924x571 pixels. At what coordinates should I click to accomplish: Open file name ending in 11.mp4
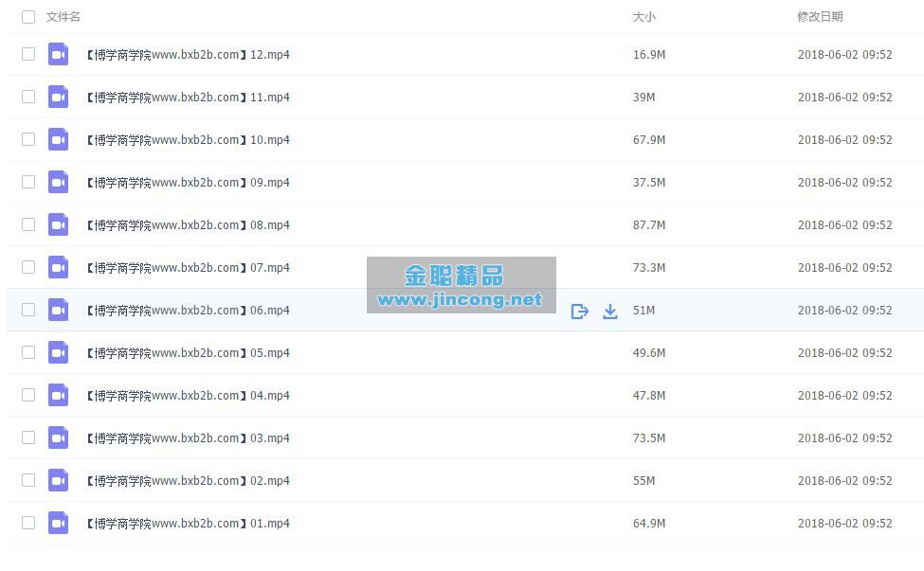coord(188,98)
